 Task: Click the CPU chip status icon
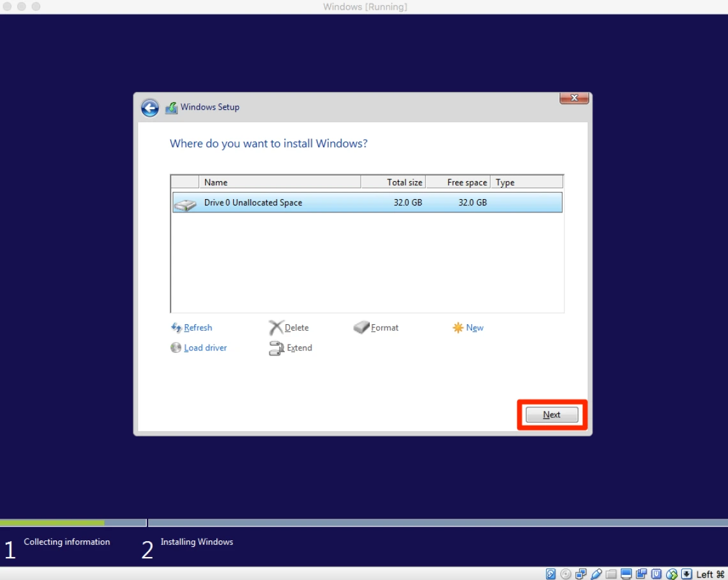656,574
